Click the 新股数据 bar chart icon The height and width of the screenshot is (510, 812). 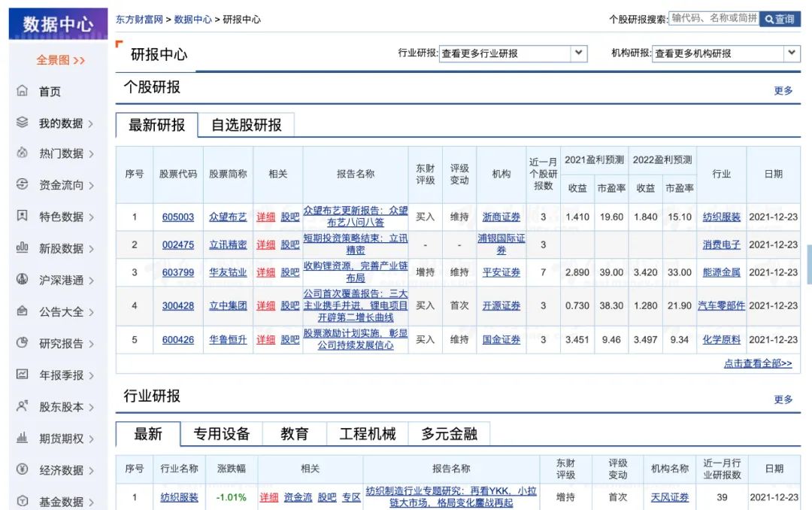[x=23, y=247]
